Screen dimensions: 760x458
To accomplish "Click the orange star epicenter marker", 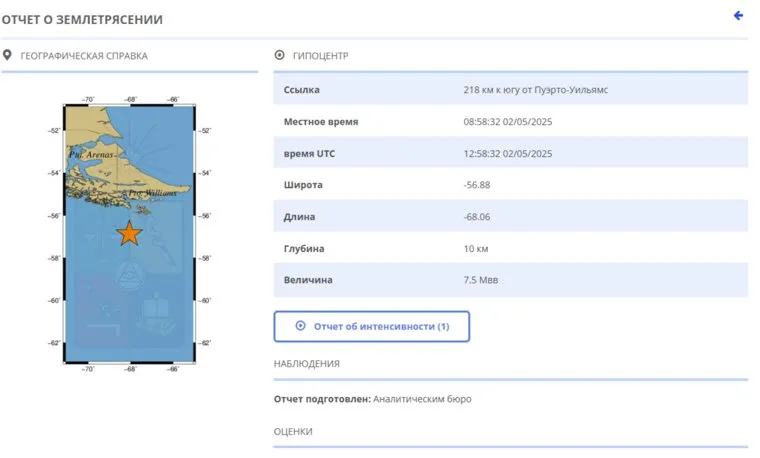I will tap(129, 234).
